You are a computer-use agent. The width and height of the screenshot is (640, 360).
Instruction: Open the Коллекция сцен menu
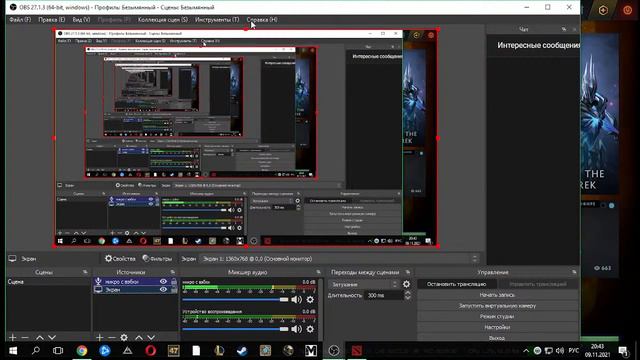click(x=162, y=20)
